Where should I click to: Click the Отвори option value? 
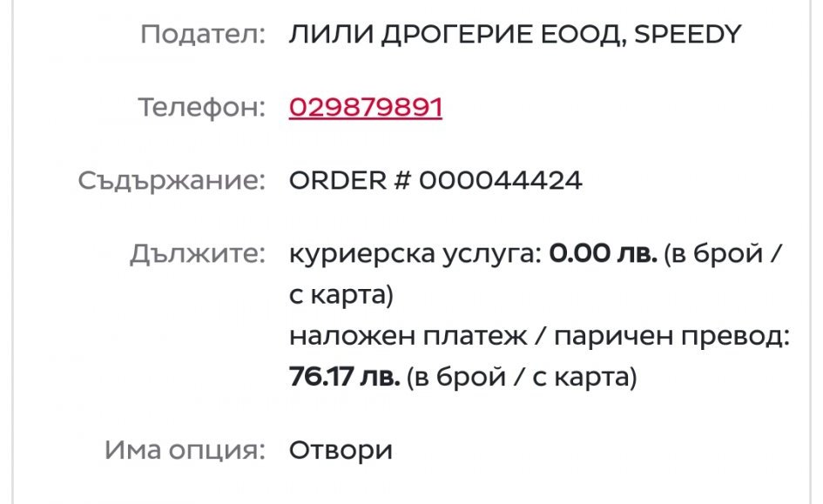(x=341, y=451)
